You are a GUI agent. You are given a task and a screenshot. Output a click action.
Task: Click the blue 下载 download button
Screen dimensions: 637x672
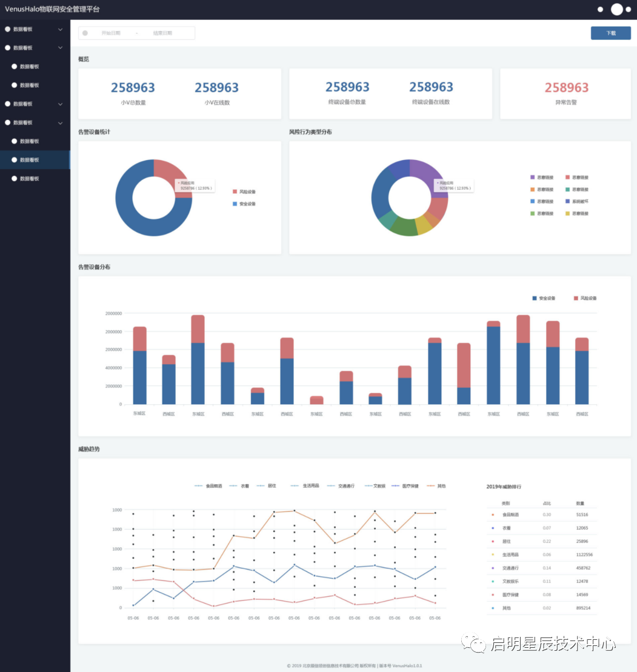point(610,33)
